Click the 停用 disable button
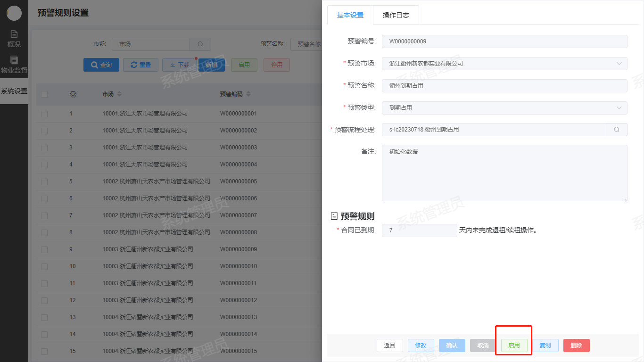The width and height of the screenshot is (644, 362). 277,65
